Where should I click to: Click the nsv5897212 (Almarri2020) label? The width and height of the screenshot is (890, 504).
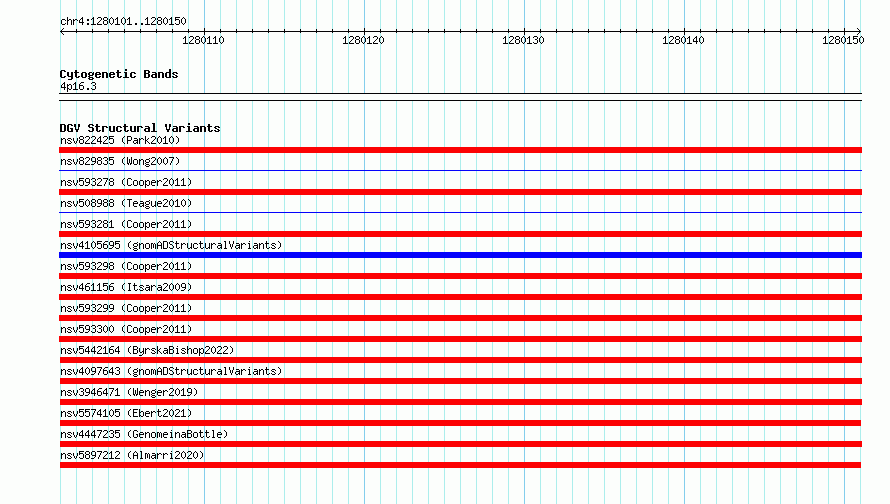[x=132, y=455]
